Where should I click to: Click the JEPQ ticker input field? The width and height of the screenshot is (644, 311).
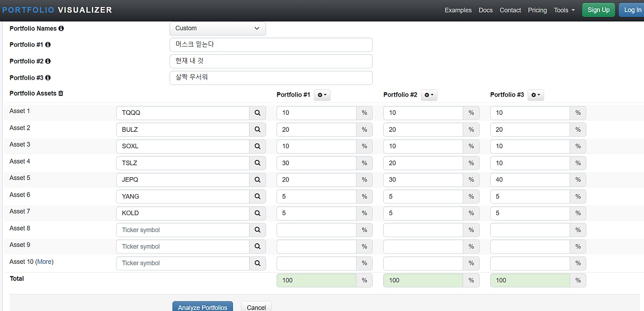click(x=183, y=180)
